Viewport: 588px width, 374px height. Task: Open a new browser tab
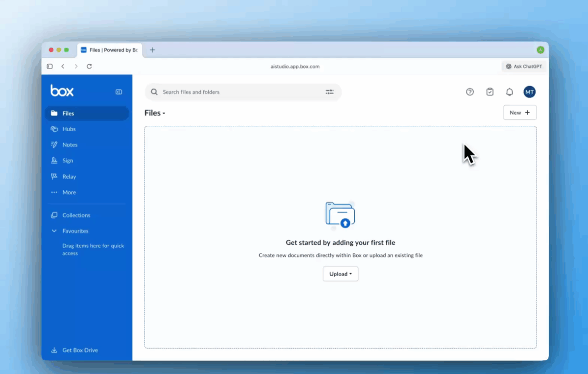[x=152, y=50]
